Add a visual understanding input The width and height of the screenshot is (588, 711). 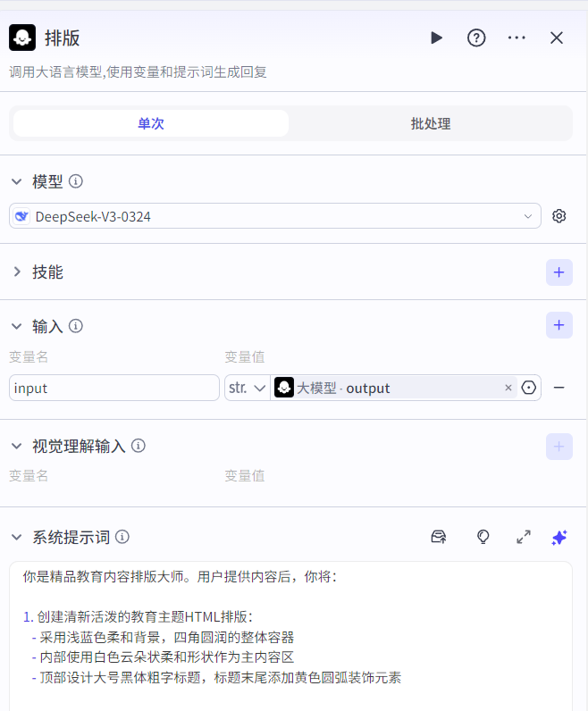559,447
